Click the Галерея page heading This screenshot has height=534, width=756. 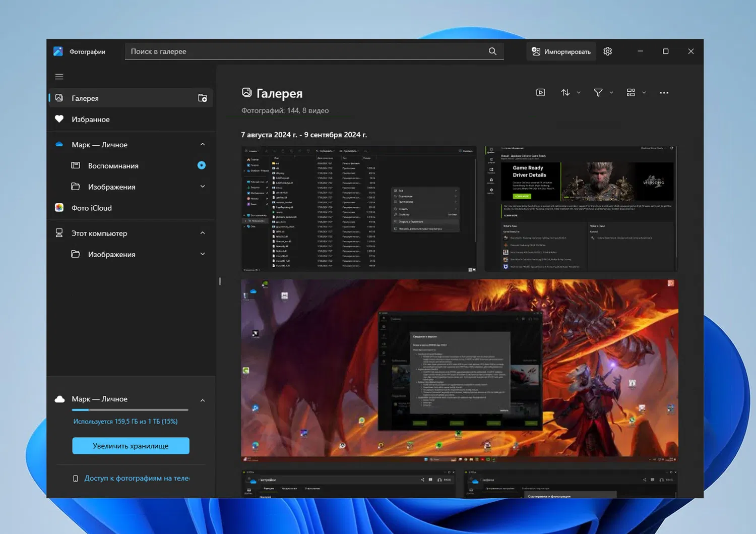(280, 93)
